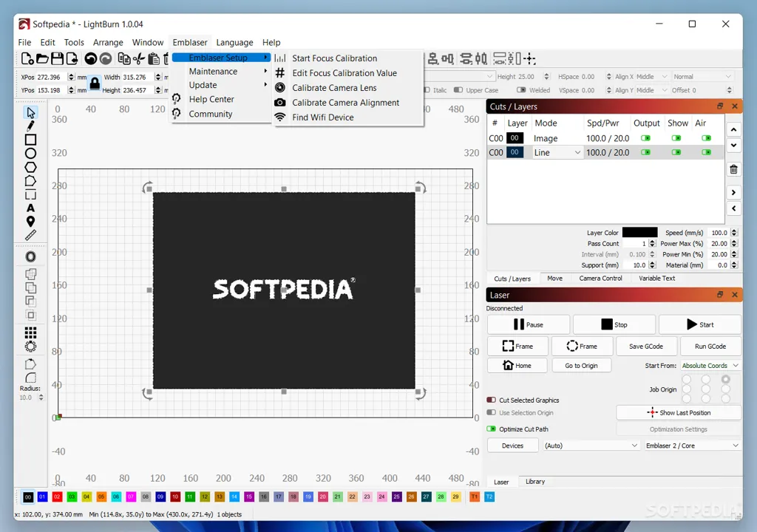Select the Position Laser marker tool
Screen dimensions: 757x532
click(x=30, y=222)
